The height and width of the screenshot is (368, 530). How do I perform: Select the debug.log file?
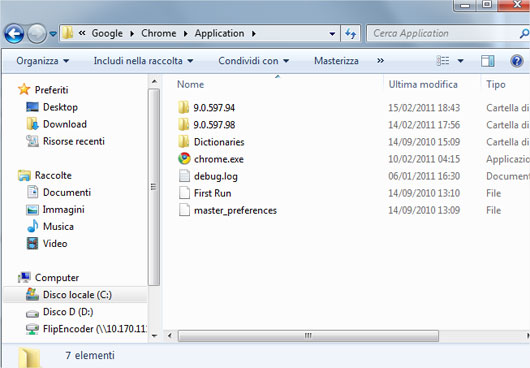click(x=208, y=176)
